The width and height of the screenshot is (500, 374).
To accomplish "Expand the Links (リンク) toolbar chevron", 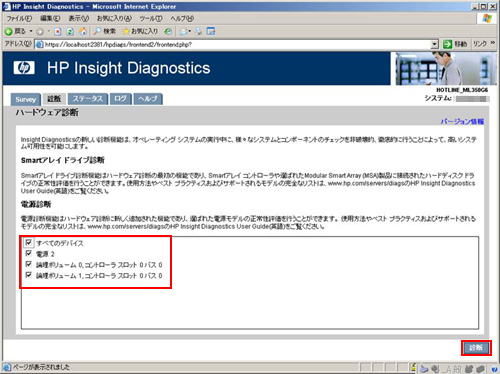I will tap(493, 43).
